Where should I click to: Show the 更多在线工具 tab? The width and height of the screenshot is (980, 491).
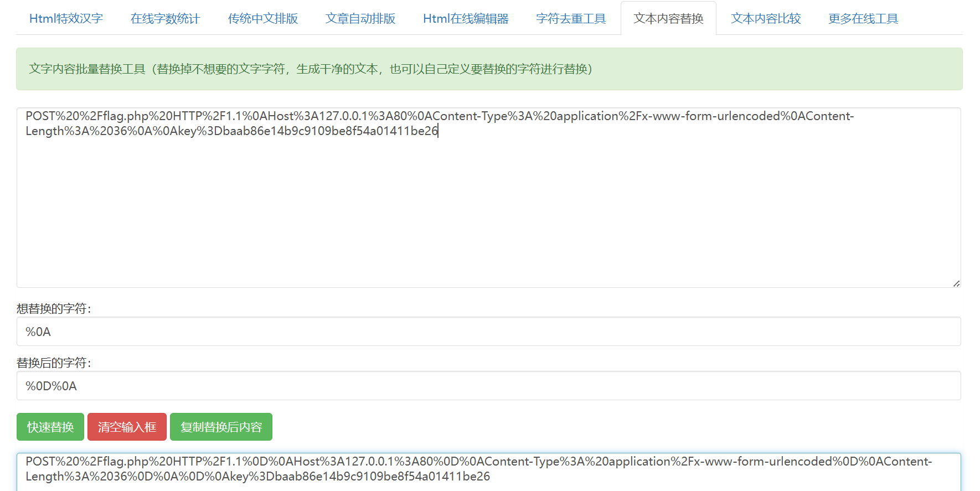[863, 19]
